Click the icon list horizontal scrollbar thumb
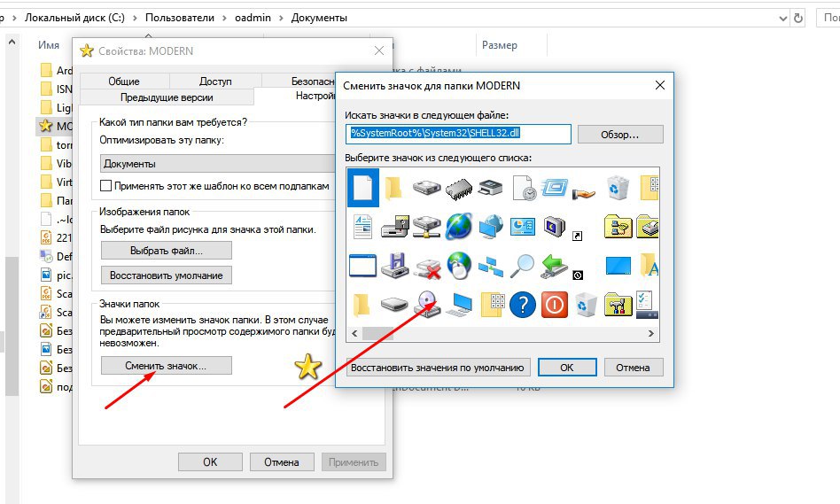This screenshot has width=840, height=504. pos(377,333)
